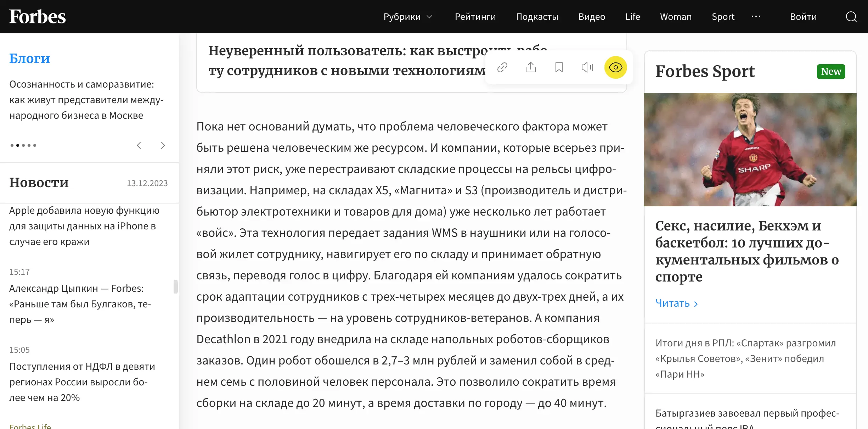Bookmark this article

[x=559, y=67]
